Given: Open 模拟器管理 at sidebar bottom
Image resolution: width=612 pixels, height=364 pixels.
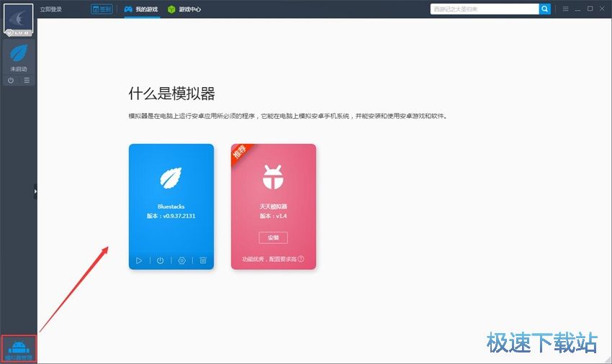Looking at the screenshot, I should click(x=19, y=350).
